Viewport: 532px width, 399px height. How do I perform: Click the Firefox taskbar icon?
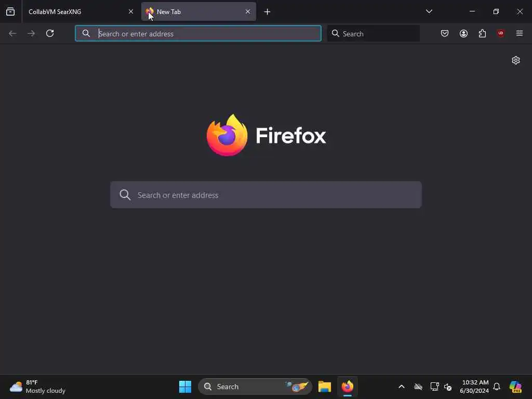point(348,387)
